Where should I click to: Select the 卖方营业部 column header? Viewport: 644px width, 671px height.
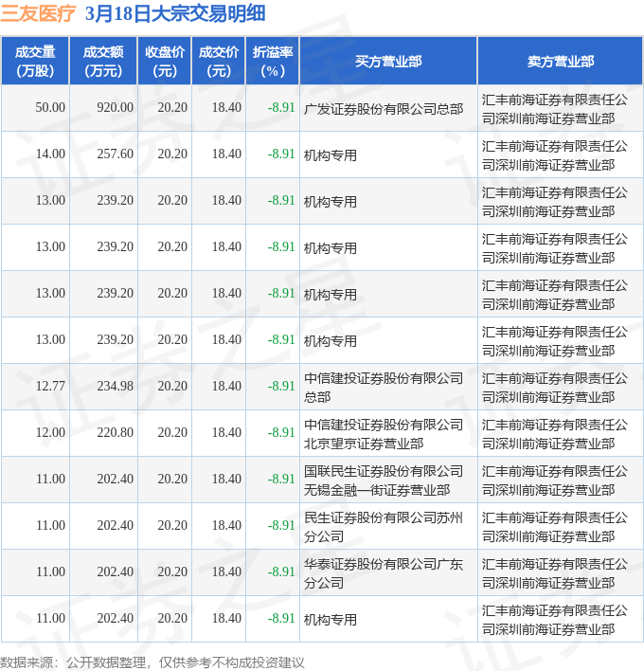(x=561, y=61)
